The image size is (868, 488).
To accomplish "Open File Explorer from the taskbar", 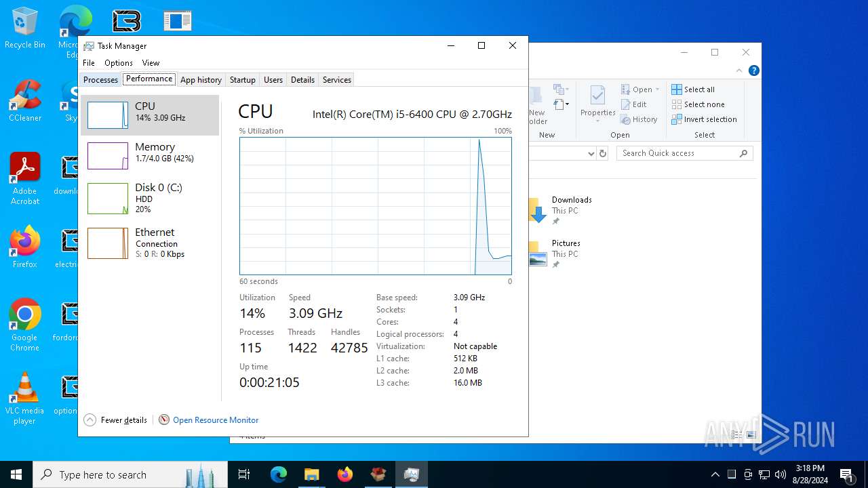I will pos(311,474).
